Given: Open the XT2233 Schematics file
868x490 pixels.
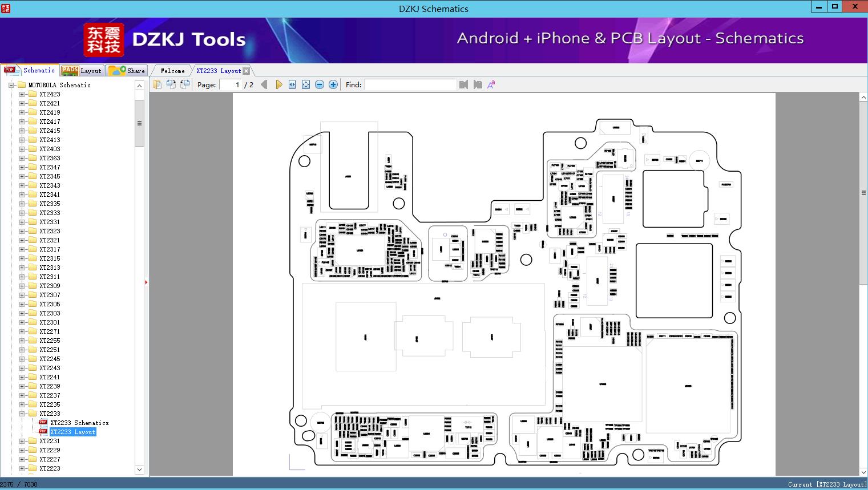Looking at the screenshot, I should click(x=79, y=423).
